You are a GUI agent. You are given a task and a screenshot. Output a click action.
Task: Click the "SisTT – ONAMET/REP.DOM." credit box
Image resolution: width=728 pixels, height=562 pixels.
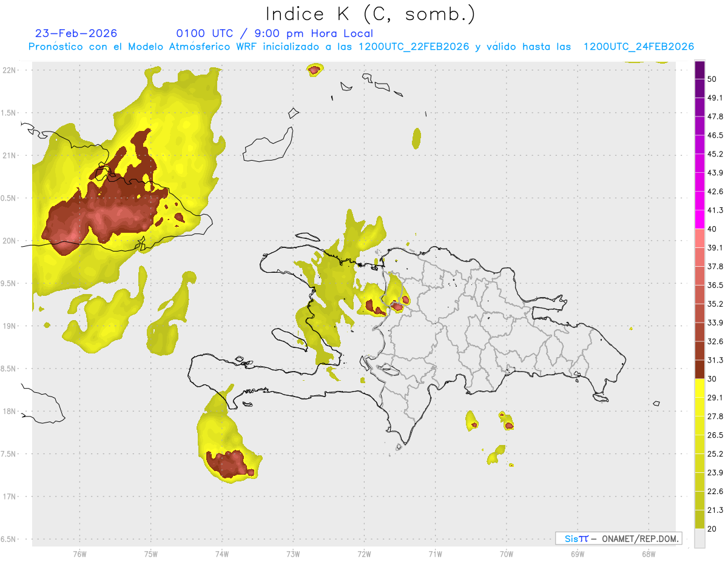[x=618, y=538]
